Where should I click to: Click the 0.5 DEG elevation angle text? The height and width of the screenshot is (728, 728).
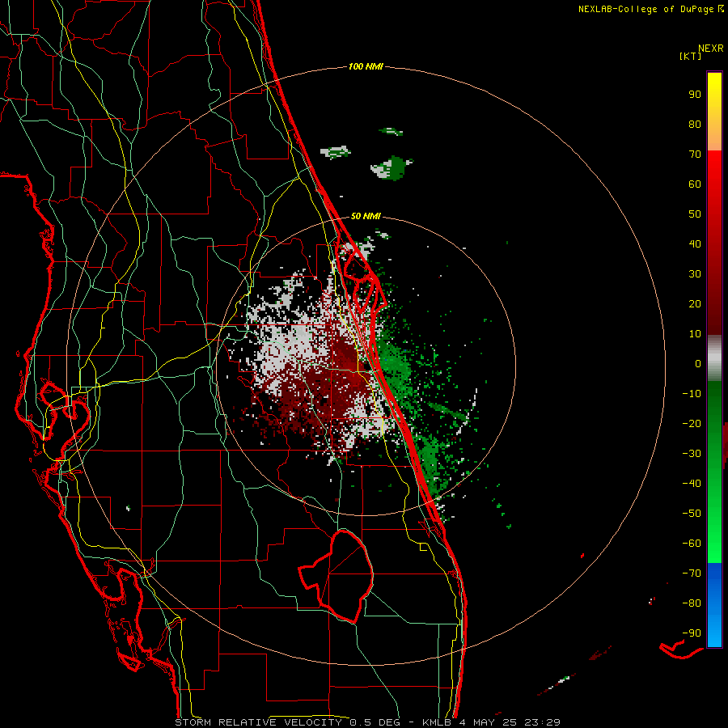click(375, 722)
